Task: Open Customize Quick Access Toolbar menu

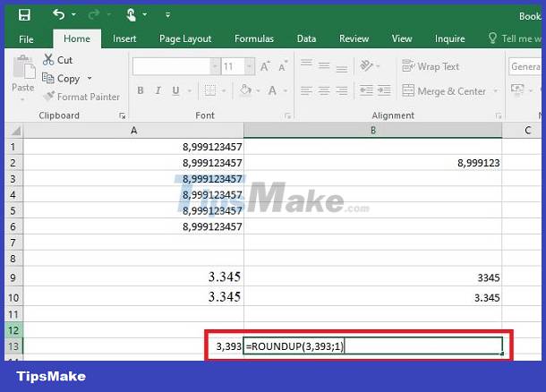Action: pyautogui.click(x=168, y=15)
